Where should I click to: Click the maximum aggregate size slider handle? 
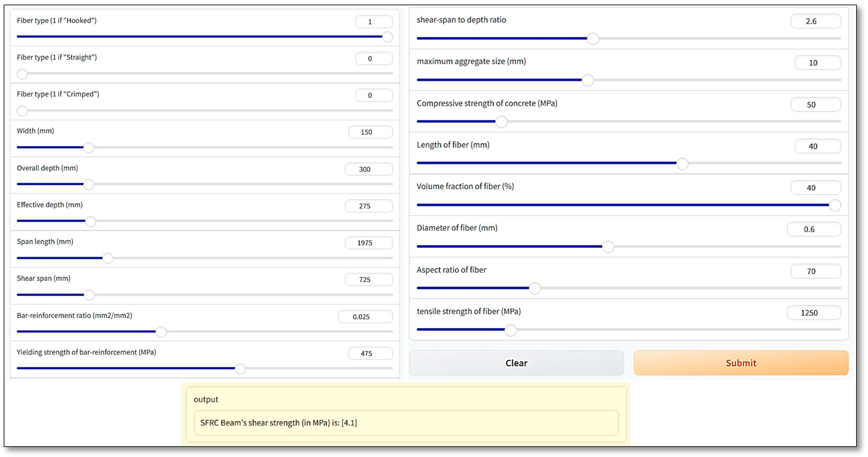pos(588,80)
